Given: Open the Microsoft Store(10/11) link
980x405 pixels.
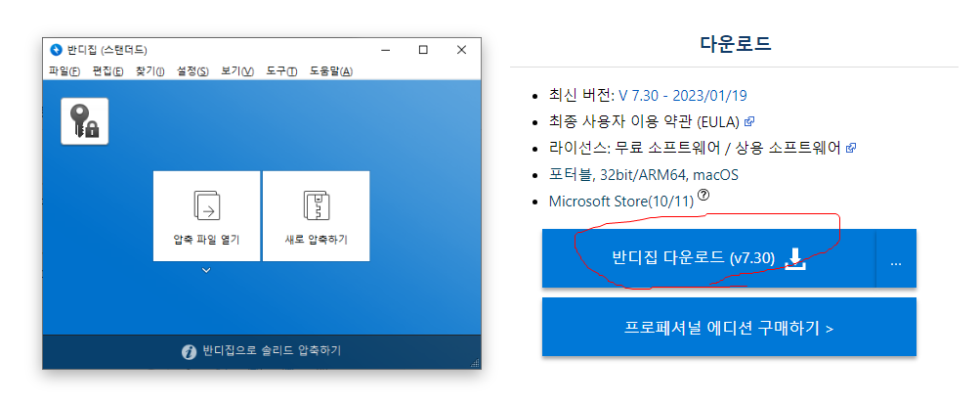Looking at the screenshot, I should [621, 202].
